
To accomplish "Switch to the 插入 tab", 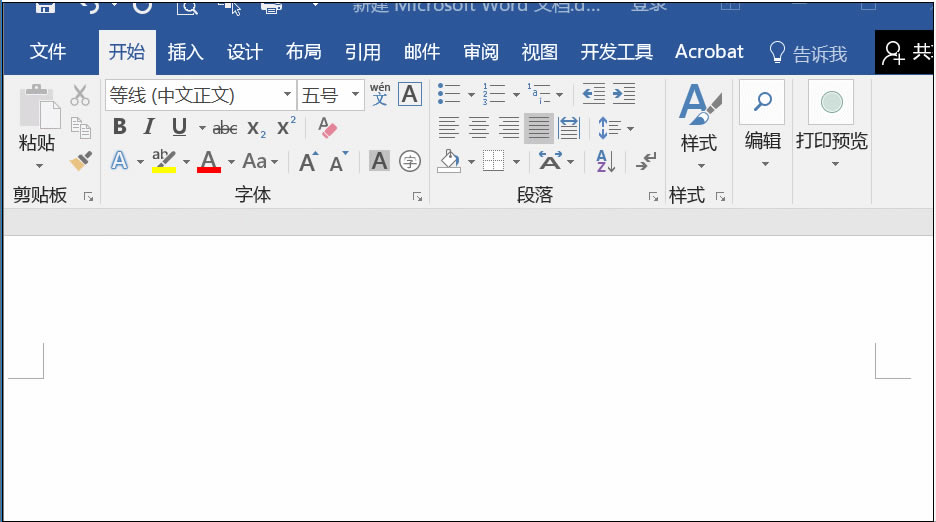I will (x=185, y=52).
